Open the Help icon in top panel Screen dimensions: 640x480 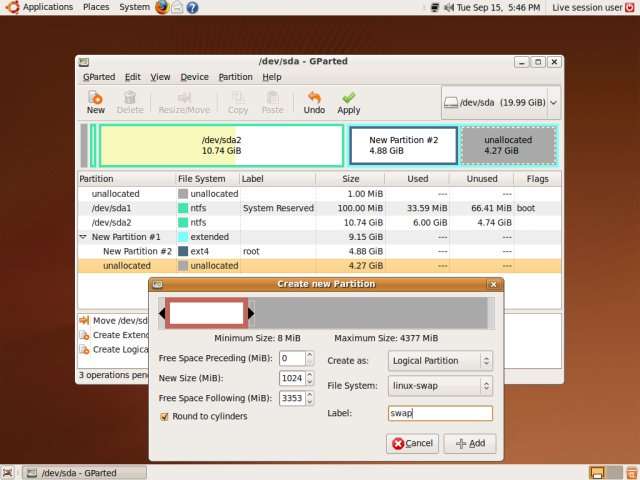click(192, 7)
